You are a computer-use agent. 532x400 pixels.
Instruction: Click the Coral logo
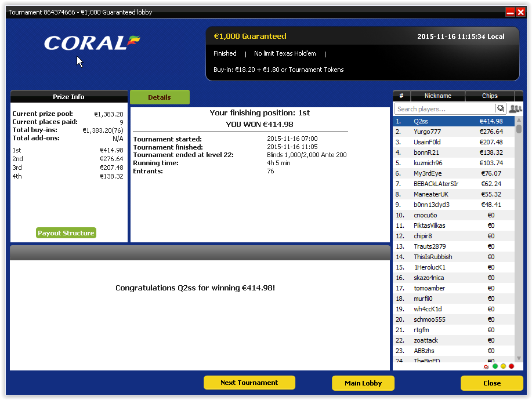click(x=92, y=43)
